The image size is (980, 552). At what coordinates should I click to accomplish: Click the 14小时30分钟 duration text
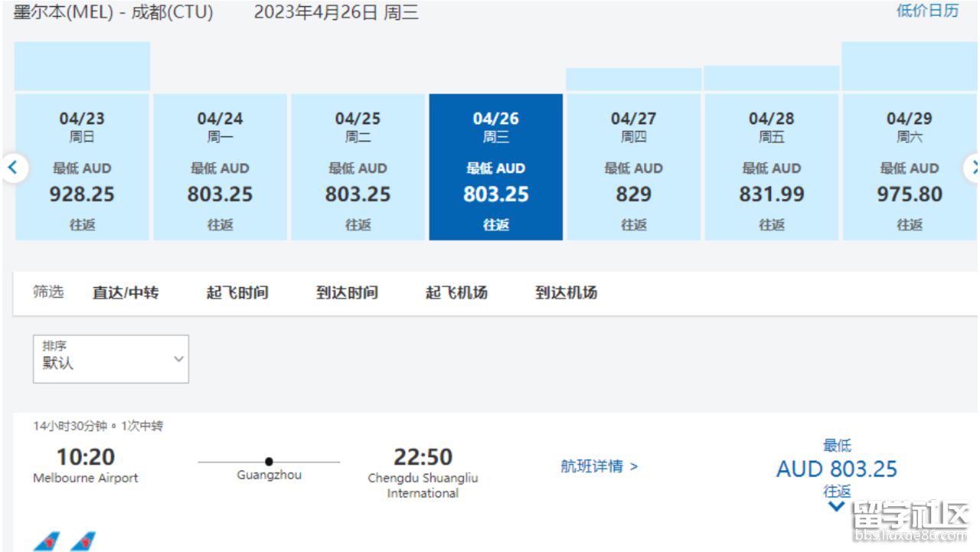(69, 426)
